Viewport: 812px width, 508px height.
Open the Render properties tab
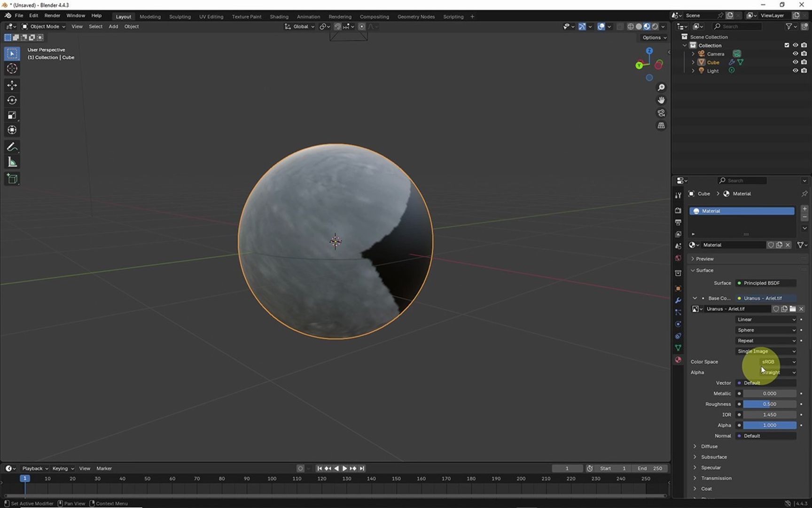point(678,210)
